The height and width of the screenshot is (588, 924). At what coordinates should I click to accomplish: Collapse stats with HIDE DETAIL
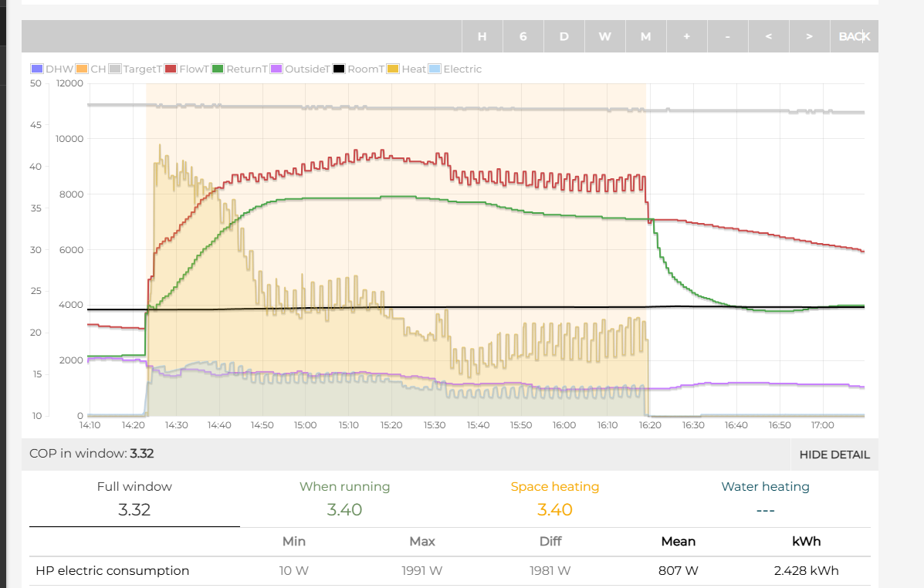tap(834, 455)
